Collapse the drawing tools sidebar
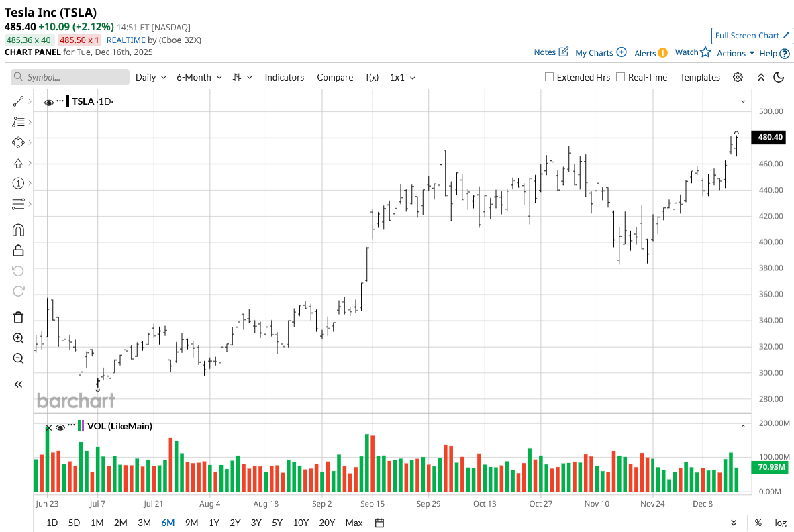 tap(18, 384)
